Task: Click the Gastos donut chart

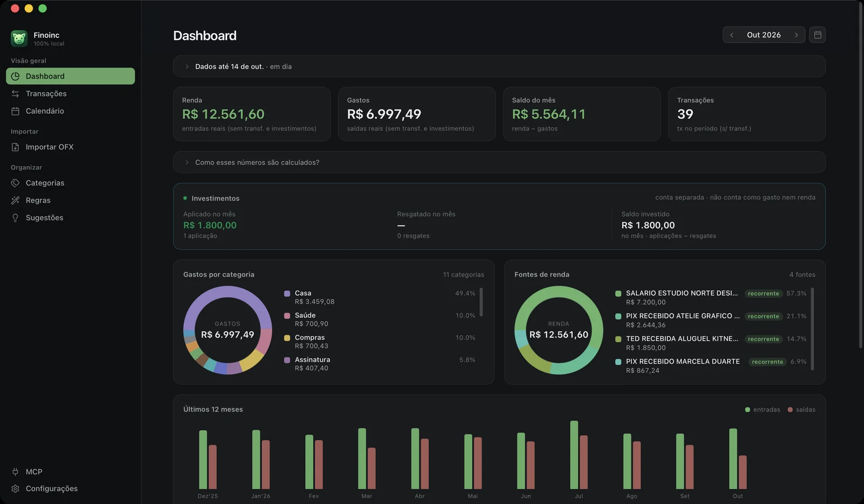Action: click(228, 330)
